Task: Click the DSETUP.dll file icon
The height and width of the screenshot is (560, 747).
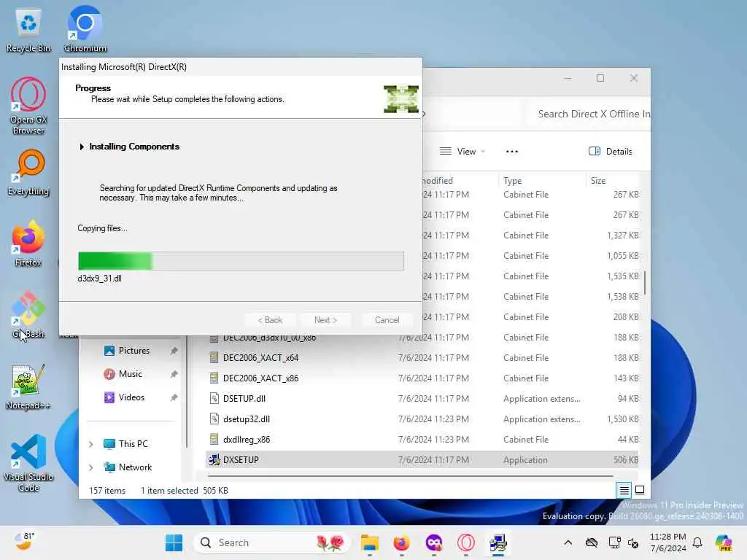Action: (x=214, y=398)
